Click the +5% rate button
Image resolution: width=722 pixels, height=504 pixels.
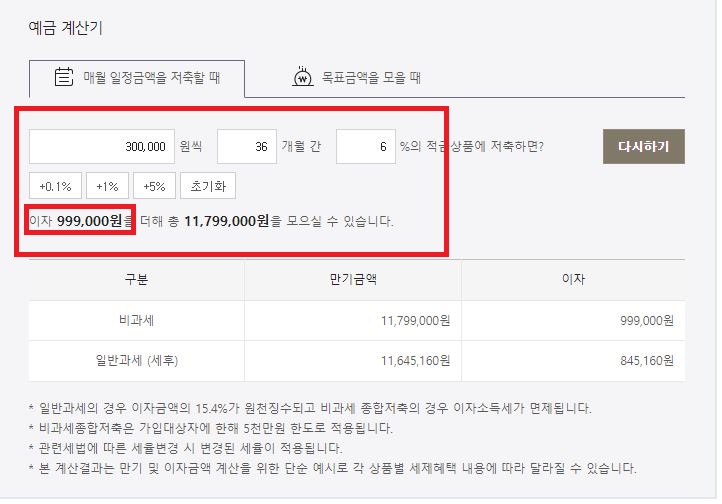tap(154, 186)
